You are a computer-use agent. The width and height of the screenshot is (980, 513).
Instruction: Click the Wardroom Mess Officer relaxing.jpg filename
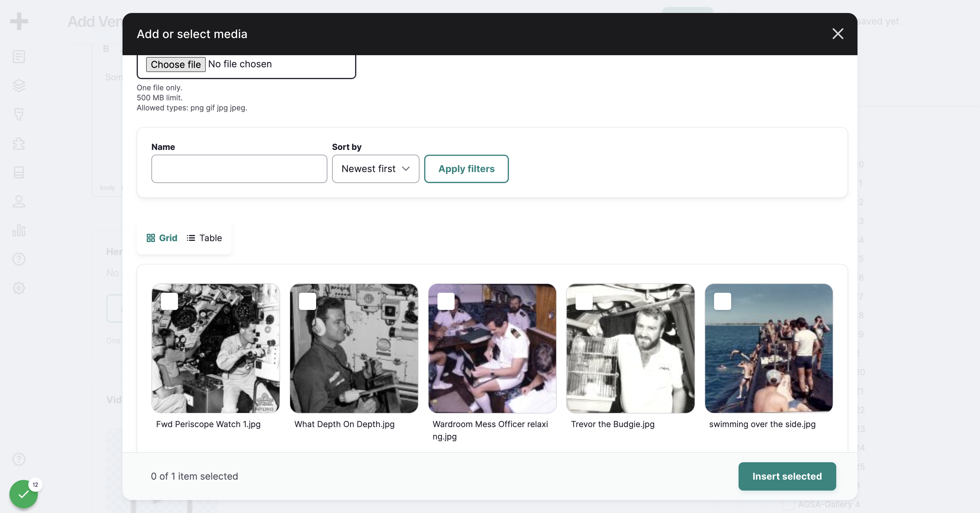[490, 430]
